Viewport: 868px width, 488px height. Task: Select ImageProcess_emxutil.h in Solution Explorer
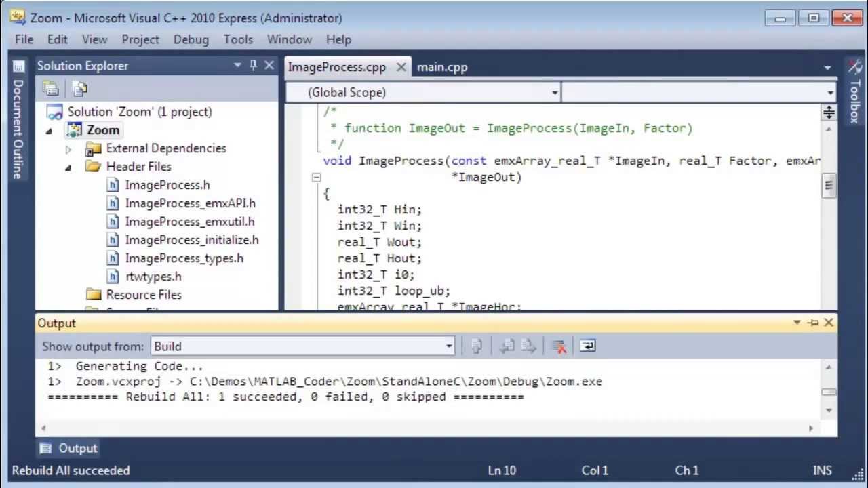tap(190, 222)
